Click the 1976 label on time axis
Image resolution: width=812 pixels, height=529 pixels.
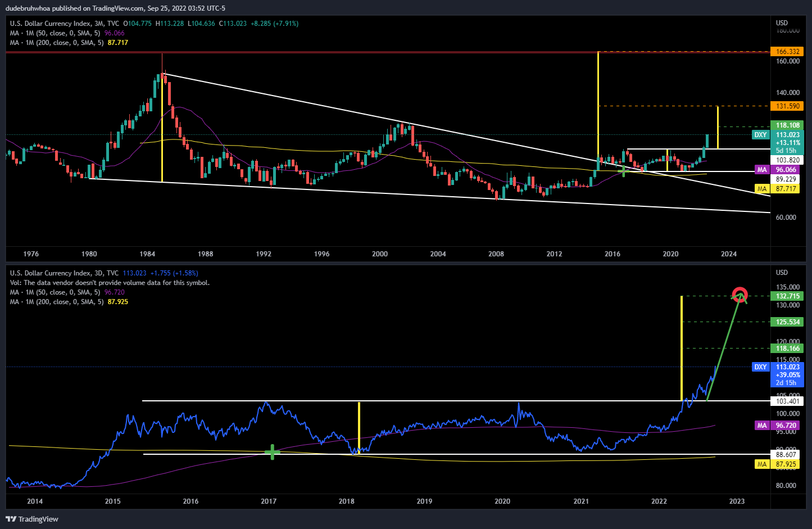coord(31,254)
